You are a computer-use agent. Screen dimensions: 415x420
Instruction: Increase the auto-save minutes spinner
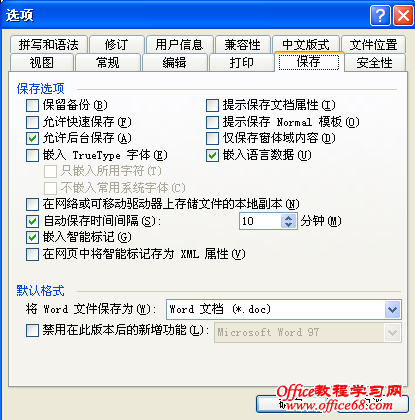(x=289, y=217)
